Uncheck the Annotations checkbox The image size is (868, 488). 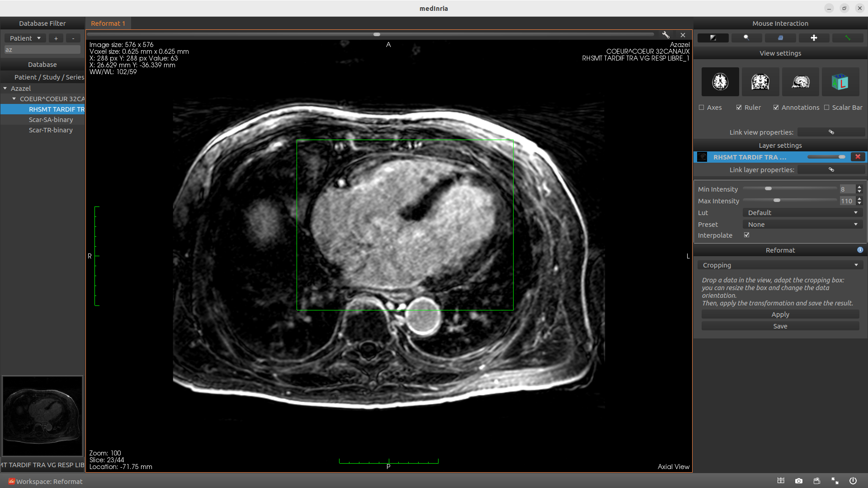(776, 108)
